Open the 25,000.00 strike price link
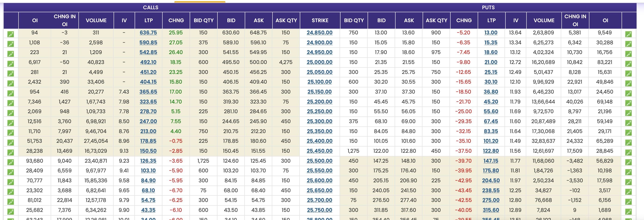The height and width of the screenshot is (220, 644). point(319,62)
